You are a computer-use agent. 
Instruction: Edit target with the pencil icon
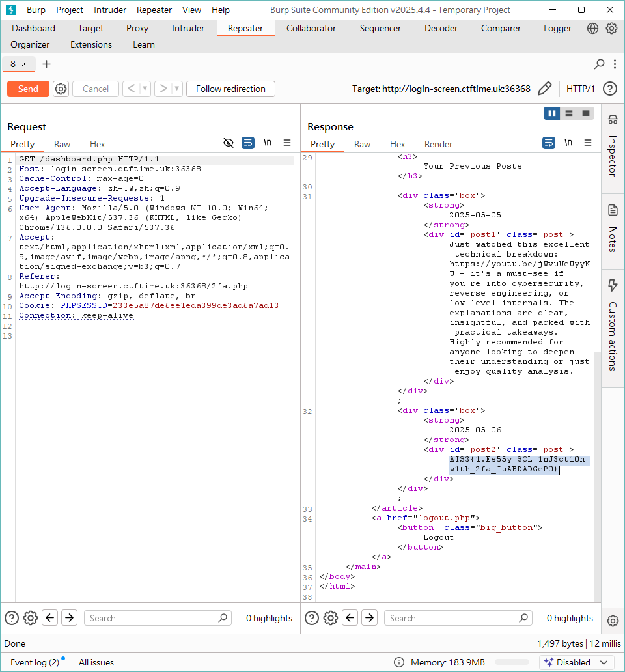point(545,89)
